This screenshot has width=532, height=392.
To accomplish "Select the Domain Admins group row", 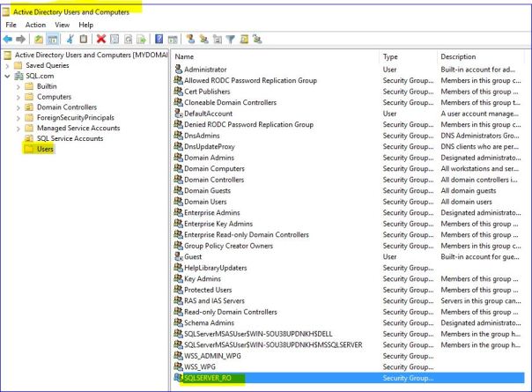I will (x=211, y=157).
